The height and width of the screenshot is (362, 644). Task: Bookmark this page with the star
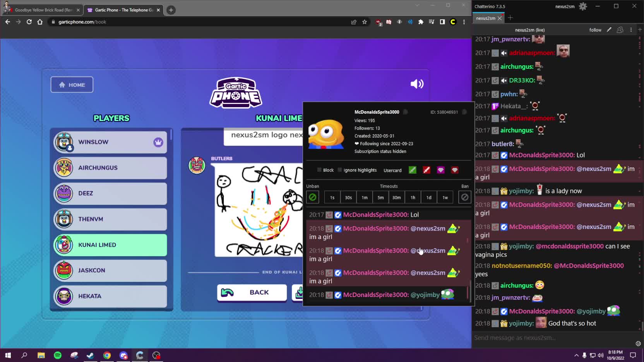click(365, 22)
